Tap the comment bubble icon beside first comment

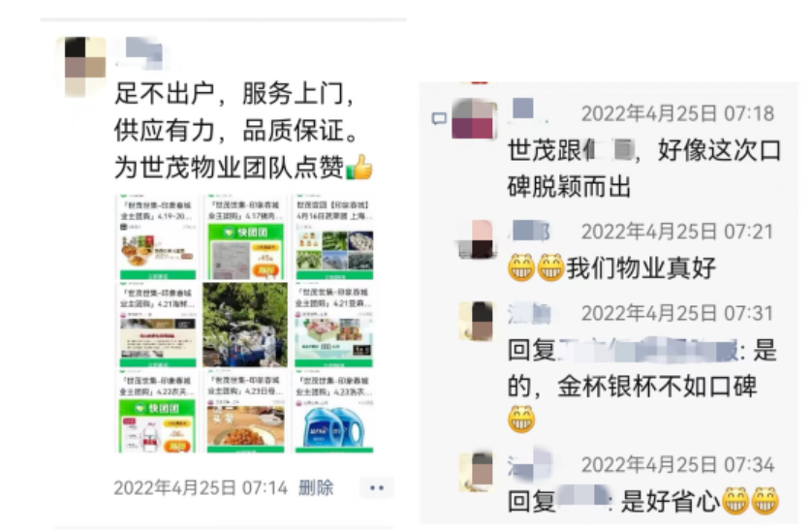(x=439, y=119)
